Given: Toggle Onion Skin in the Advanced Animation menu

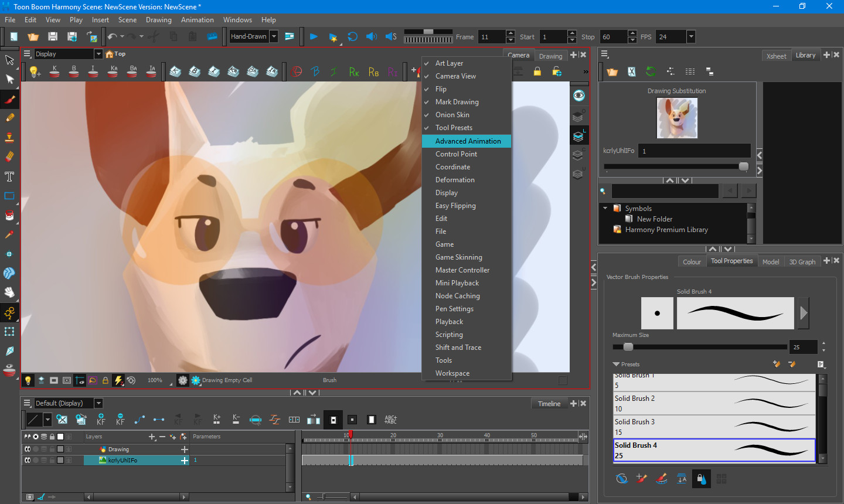Looking at the screenshot, I should [x=454, y=115].
